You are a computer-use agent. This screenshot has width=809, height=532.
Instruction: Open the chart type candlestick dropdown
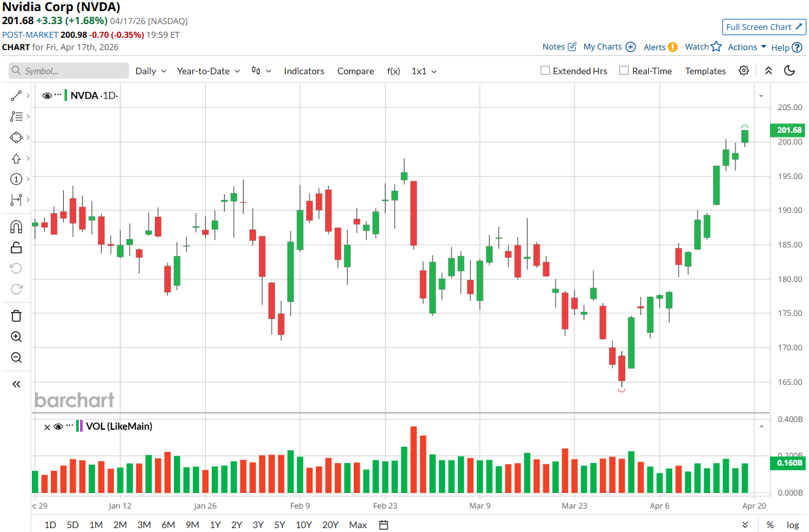tap(261, 71)
